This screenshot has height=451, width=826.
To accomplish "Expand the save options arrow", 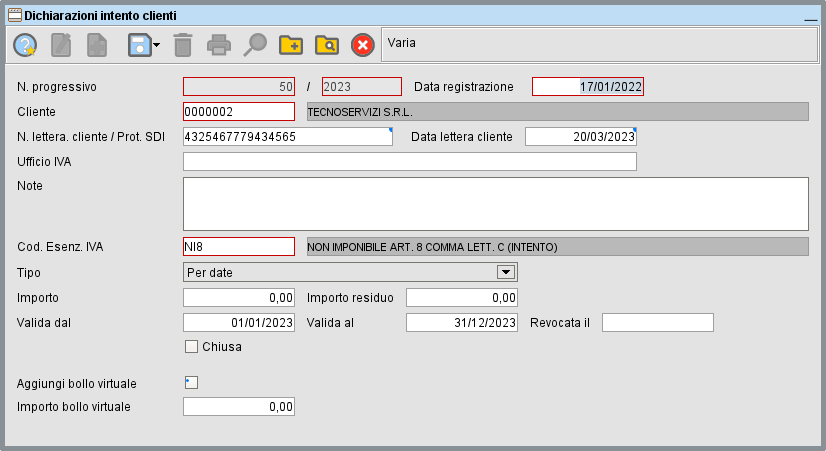I will (156, 45).
